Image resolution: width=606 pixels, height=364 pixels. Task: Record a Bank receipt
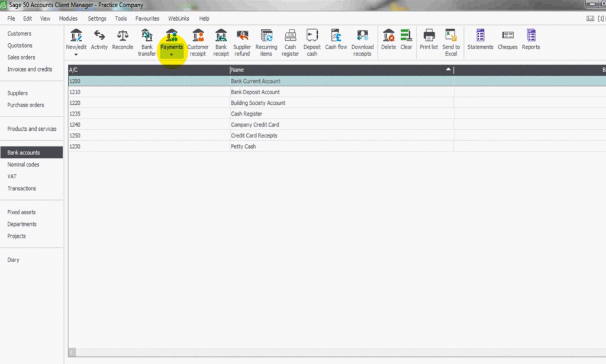pyautogui.click(x=221, y=43)
